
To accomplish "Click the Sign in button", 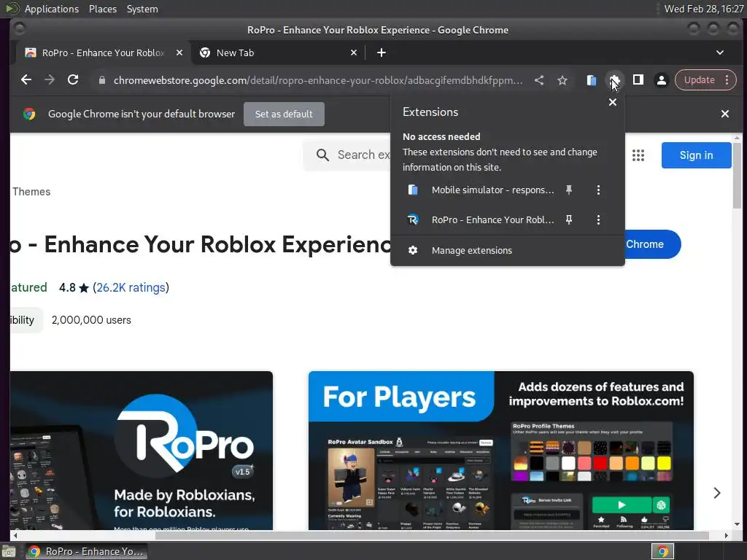I will 697,155.
